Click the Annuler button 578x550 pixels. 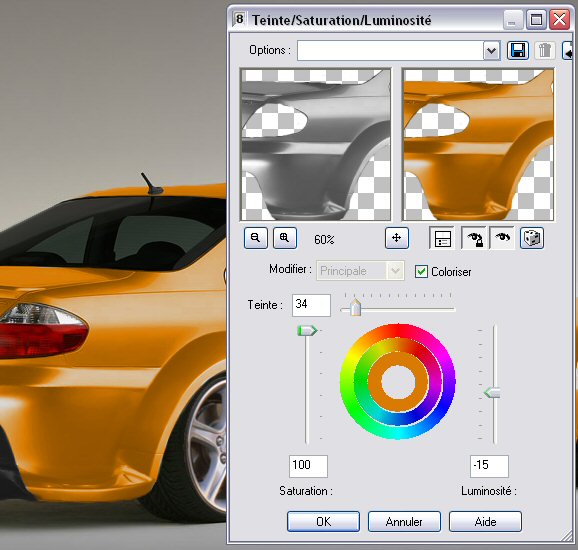(404, 522)
